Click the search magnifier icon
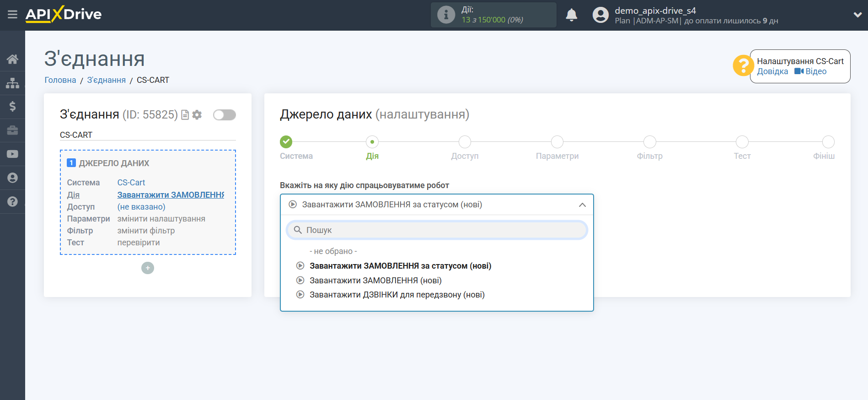Image resolution: width=868 pixels, height=400 pixels. coord(298,230)
